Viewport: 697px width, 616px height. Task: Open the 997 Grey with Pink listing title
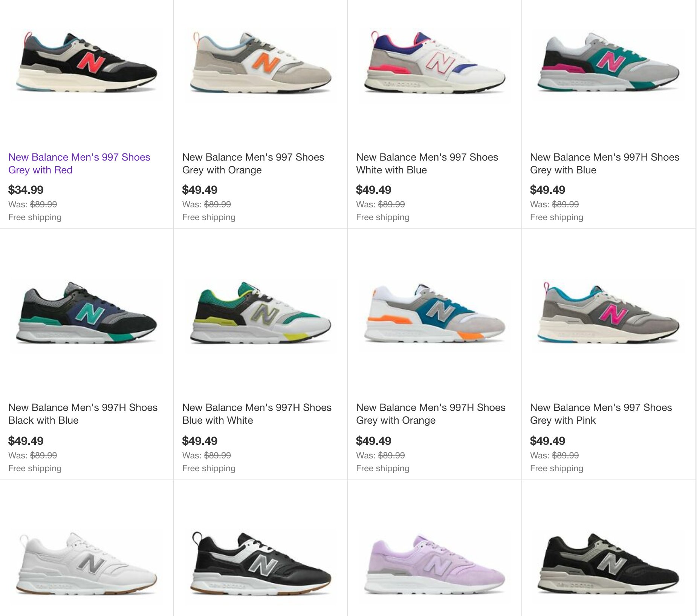tap(601, 414)
